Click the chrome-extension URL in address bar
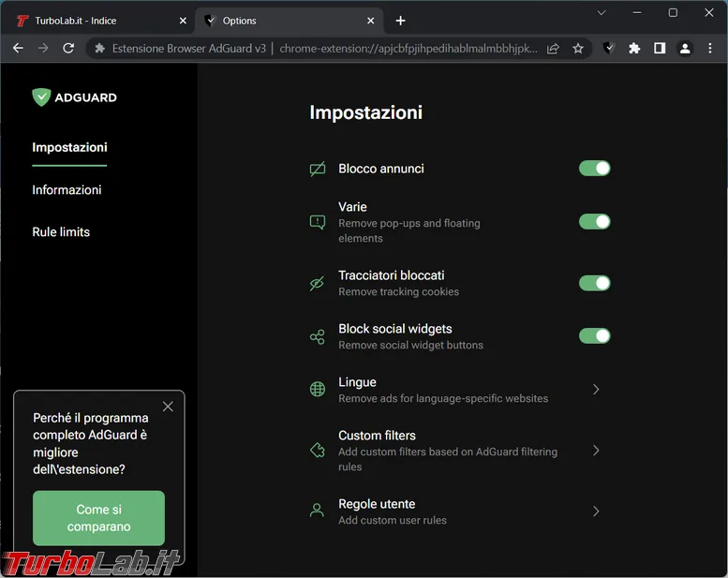 [409, 49]
